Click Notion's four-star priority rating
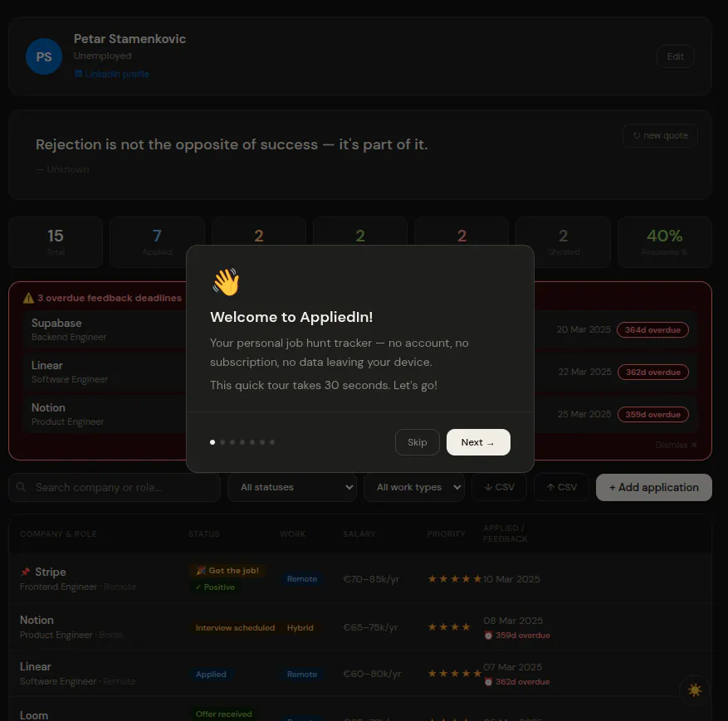This screenshot has width=728, height=721. click(449, 627)
